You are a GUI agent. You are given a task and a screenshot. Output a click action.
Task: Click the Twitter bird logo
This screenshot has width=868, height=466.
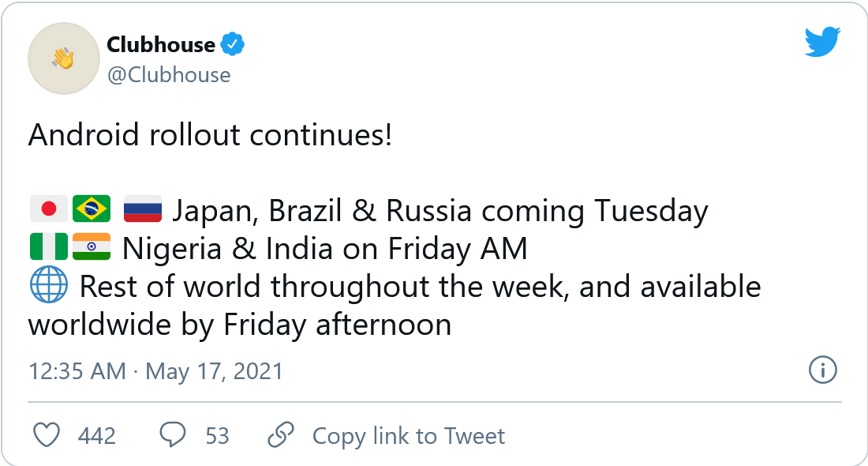tap(822, 41)
